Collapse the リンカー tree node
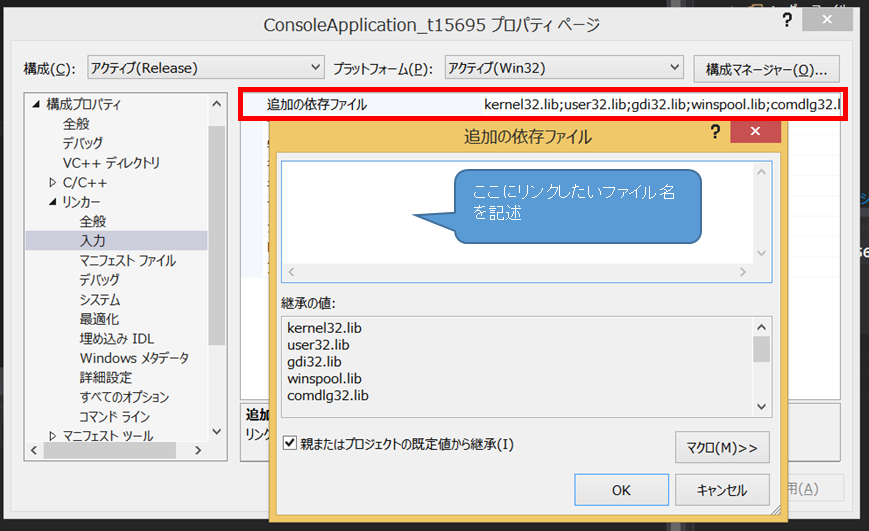Screen dimensions: 869x531 (x=53, y=202)
